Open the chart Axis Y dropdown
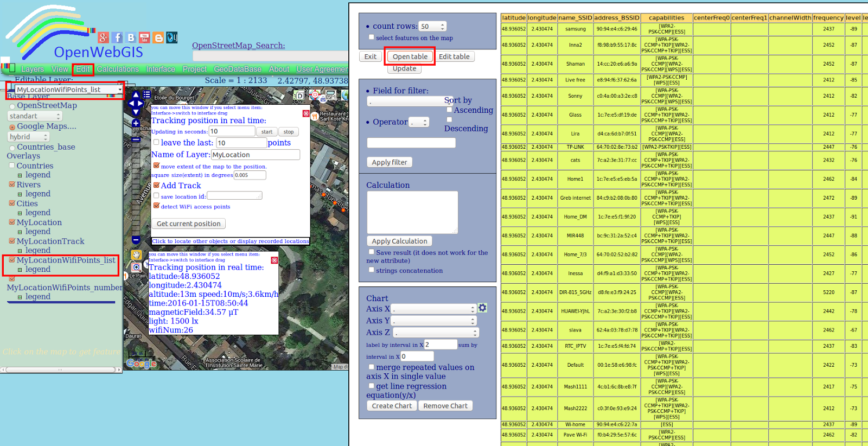 [434, 321]
